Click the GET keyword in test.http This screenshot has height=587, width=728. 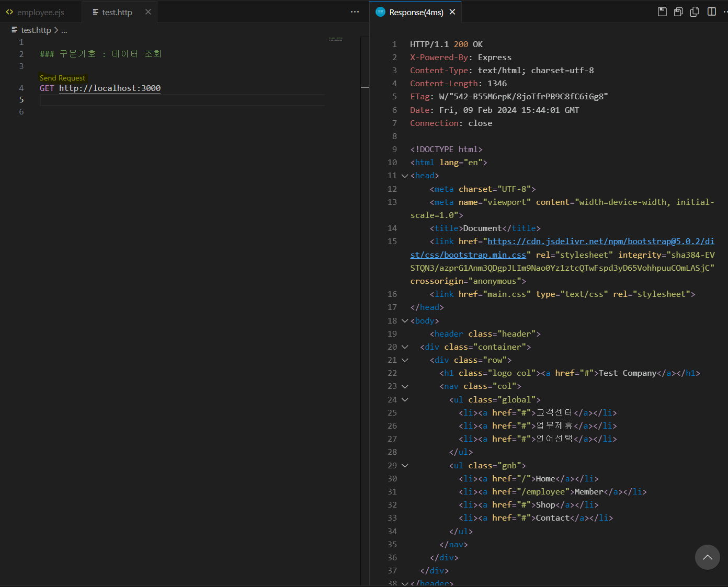click(x=47, y=88)
